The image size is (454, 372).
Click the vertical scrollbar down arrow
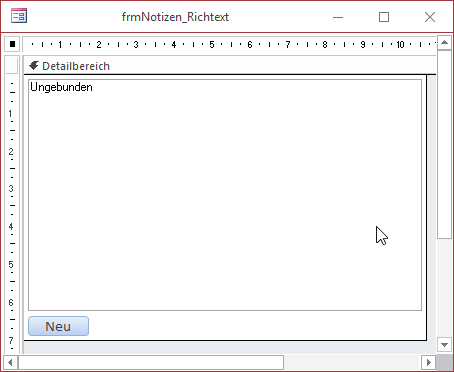pos(444,345)
